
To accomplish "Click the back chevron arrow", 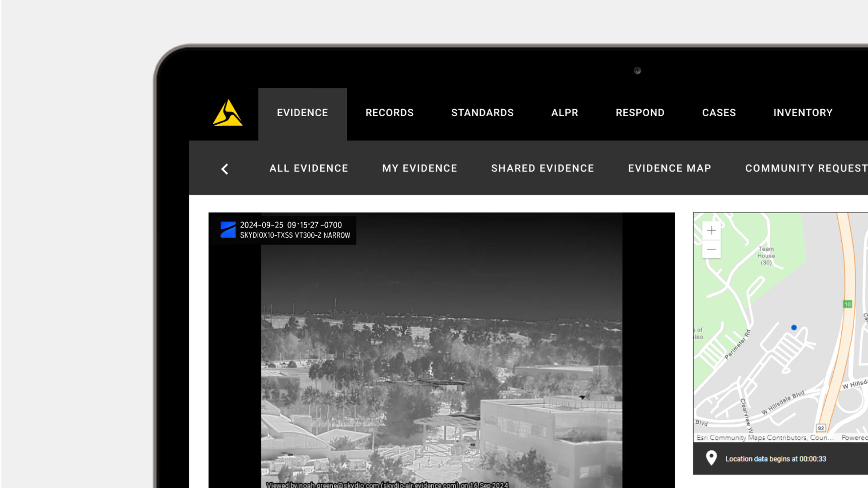I will point(225,169).
